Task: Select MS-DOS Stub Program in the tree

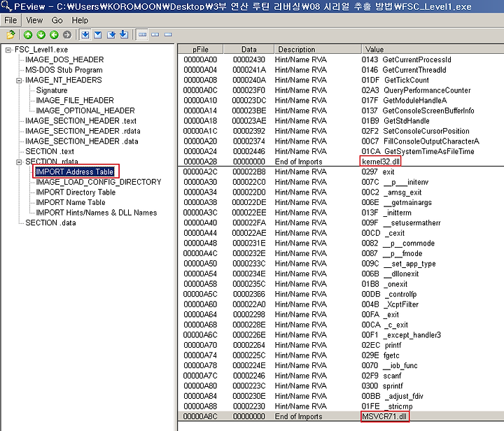Action: [x=64, y=70]
